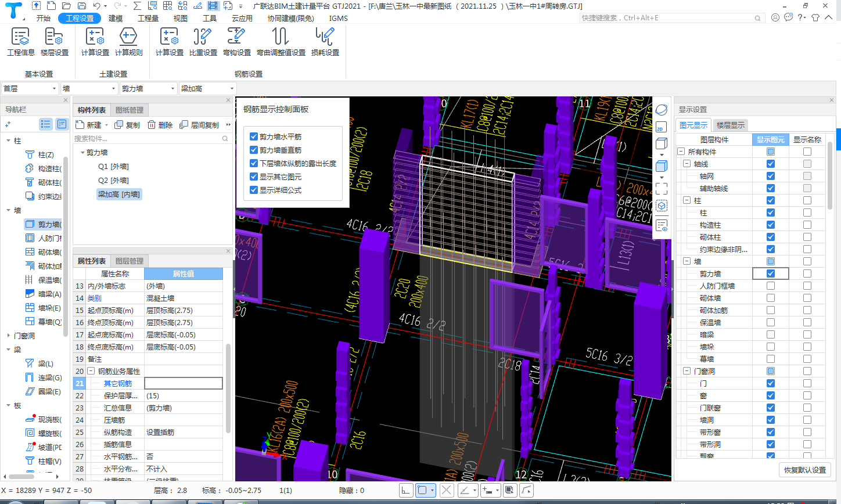Open 工程信息 project information settings

coord(21,42)
